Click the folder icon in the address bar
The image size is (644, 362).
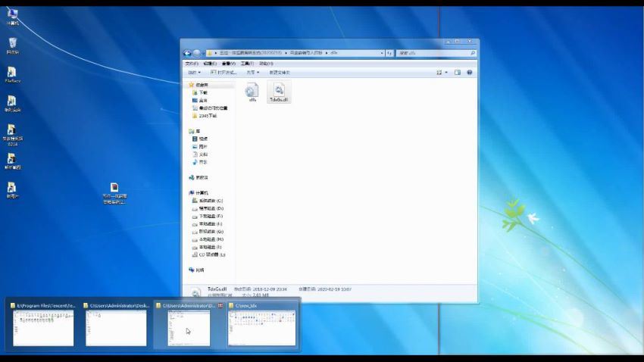point(209,53)
